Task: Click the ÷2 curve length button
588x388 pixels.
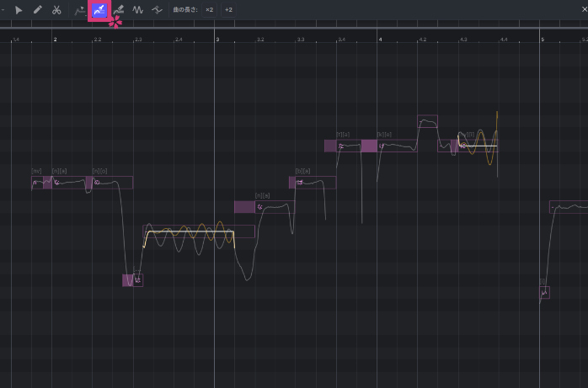Action: [228, 10]
